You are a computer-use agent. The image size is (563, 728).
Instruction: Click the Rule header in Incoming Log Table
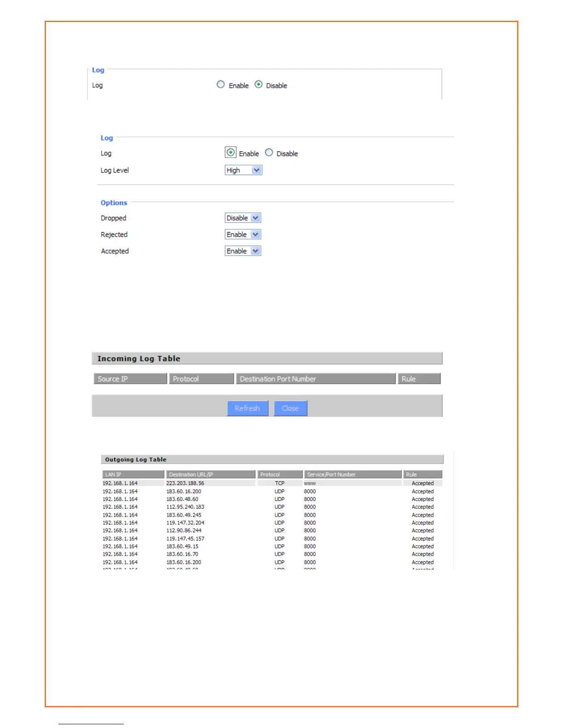419,379
